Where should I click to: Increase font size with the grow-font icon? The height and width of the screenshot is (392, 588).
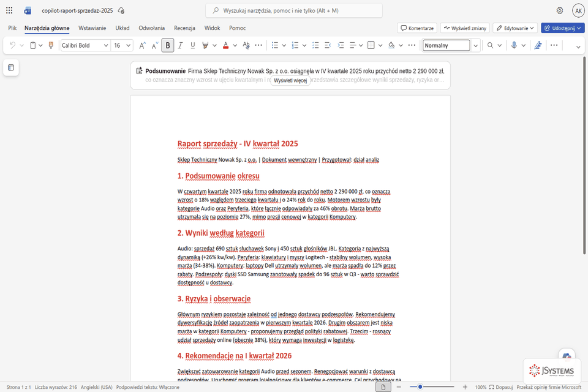click(x=142, y=45)
